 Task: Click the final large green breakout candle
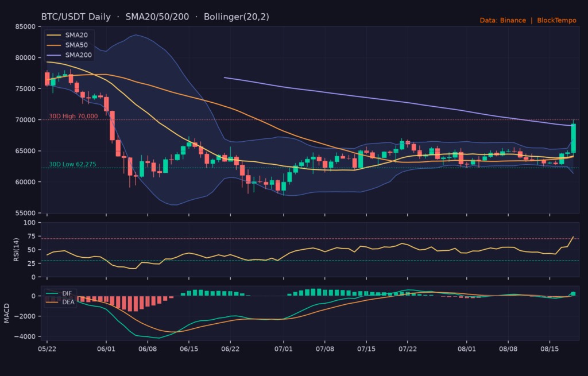pyautogui.click(x=574, y=138)
